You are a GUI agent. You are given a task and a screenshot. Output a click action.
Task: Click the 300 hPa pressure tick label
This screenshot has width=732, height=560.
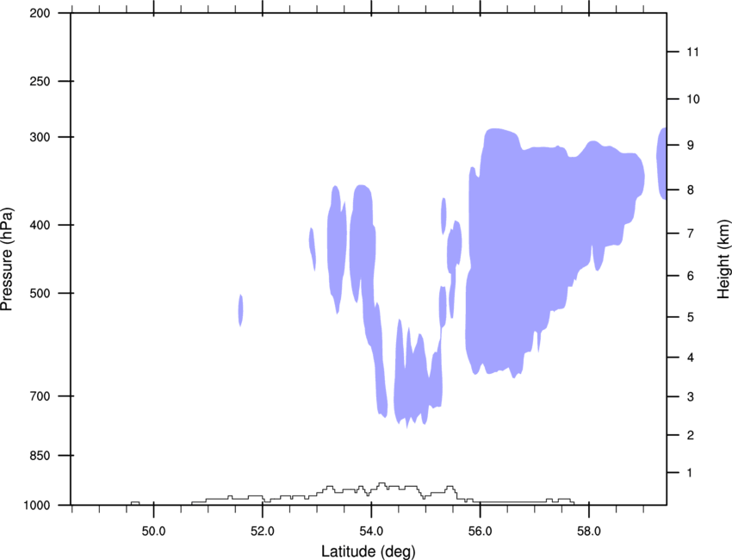(40, 137)
